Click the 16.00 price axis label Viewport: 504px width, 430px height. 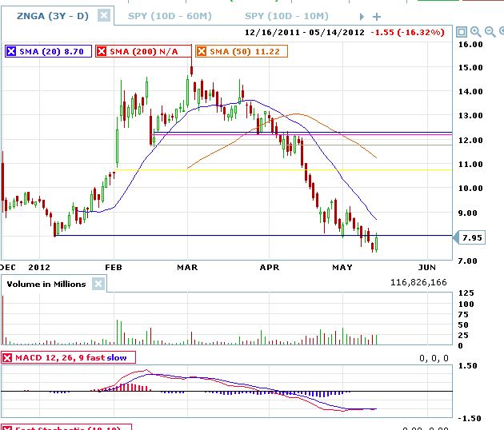[470, 45]
